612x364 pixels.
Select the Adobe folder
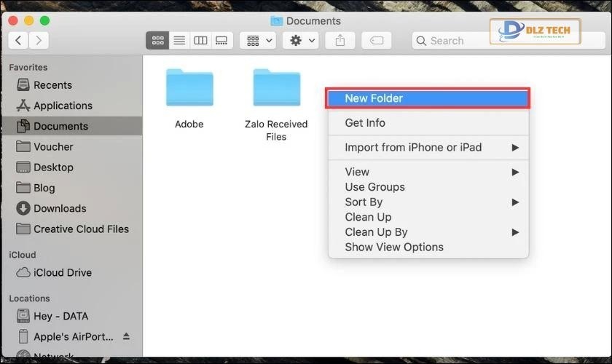tap(189, 90)
